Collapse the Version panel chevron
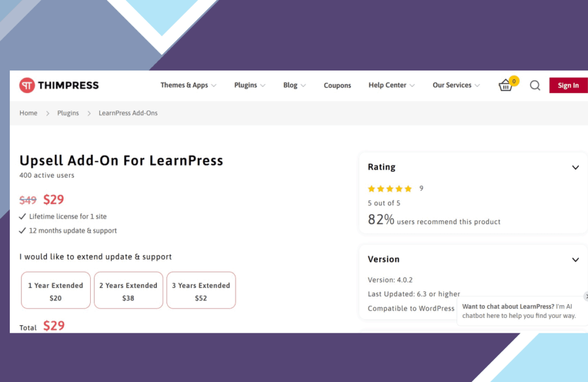Screen dimensions: 588x382 (x=575, y=260)
